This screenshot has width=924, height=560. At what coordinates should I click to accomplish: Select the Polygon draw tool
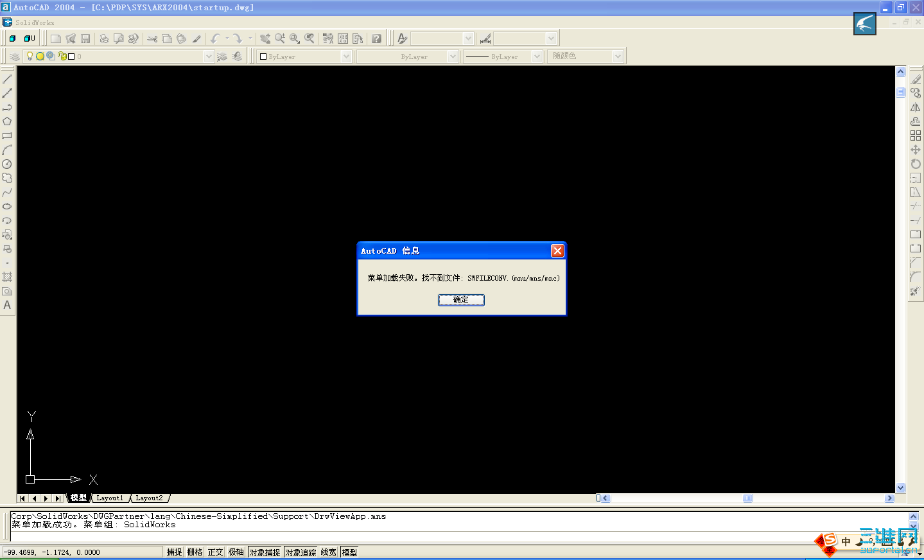(7, 121)
